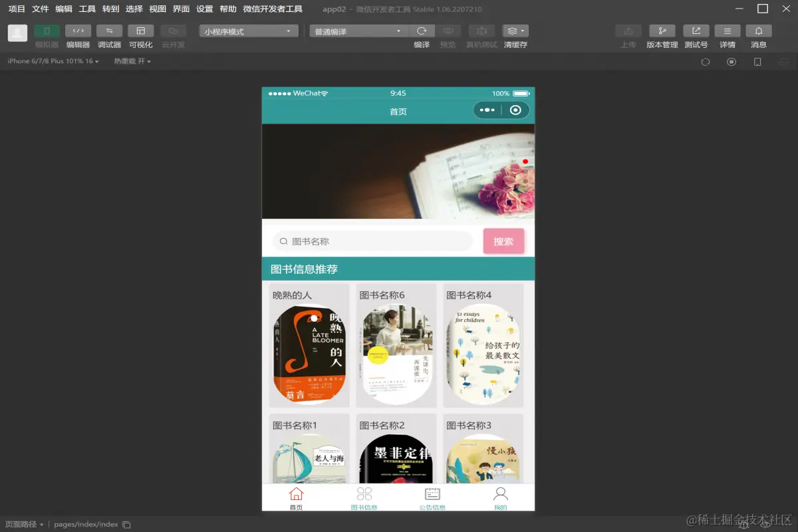Click the 预览 preview eye icon

click(x=448, y=31)
